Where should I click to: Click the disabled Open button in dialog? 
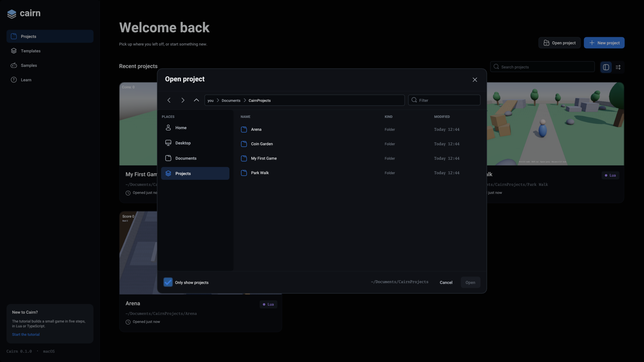(x=470, y=282)
